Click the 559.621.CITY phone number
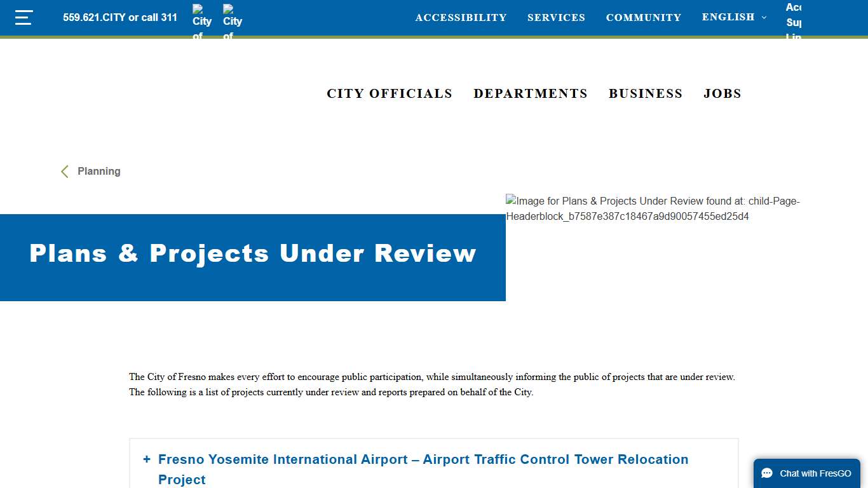Screen dimensions: 868x488 pos(120,17)
